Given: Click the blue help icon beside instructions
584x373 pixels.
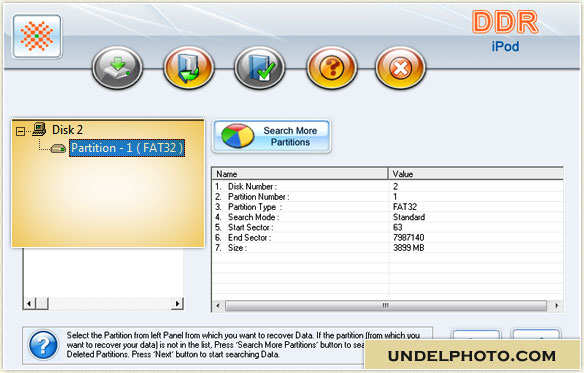Looking at the screenshot, I should click(43, 345).
